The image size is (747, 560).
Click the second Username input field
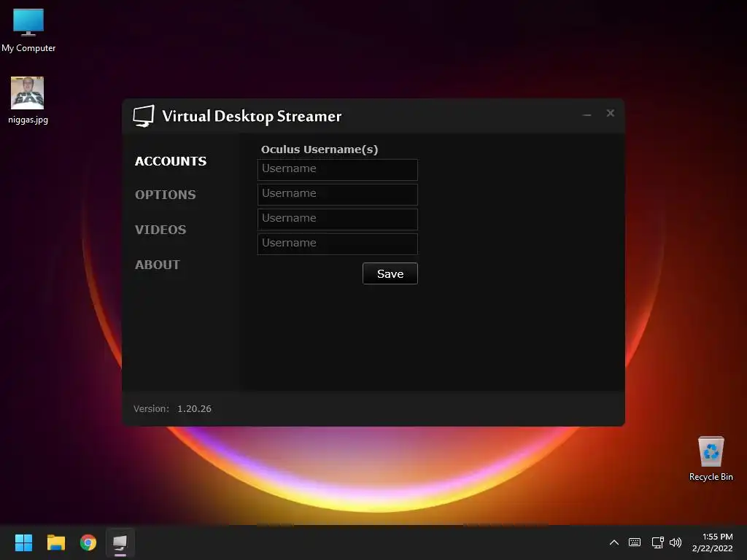[x=338, y=194]
